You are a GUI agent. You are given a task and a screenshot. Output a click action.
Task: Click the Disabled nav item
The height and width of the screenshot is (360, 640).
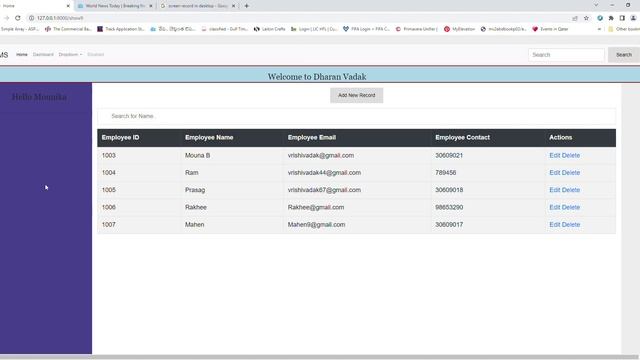(x=96, y=54)
